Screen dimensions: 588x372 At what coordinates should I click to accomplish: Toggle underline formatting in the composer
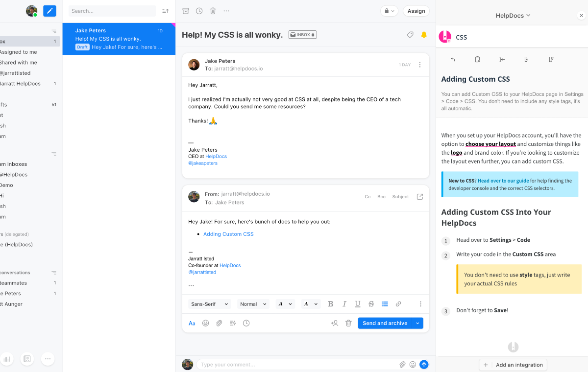click(358, 304)
